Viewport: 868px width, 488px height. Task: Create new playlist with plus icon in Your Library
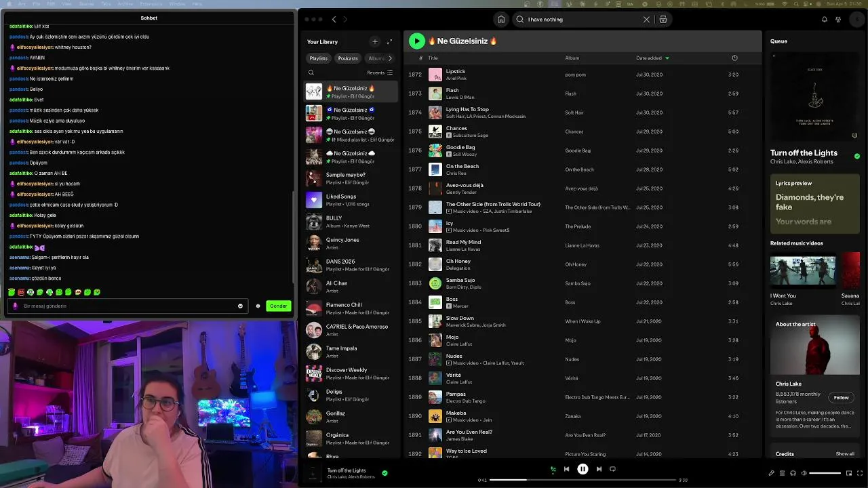coord(374,42)
